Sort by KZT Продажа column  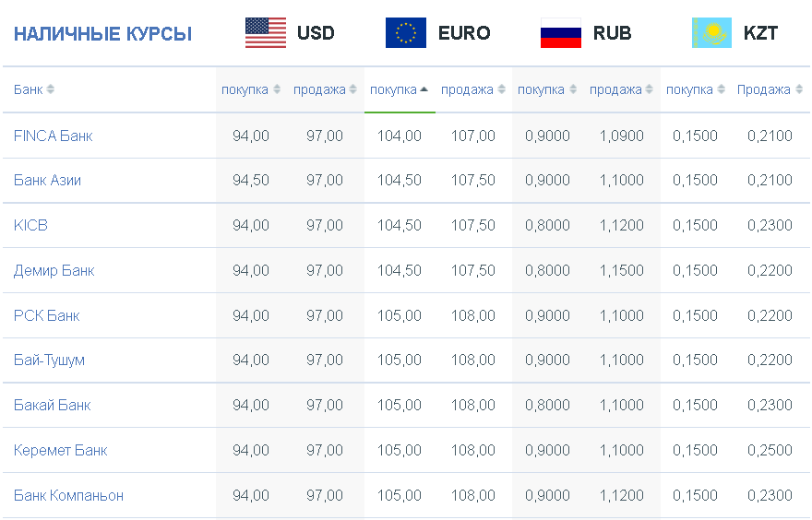770,89
